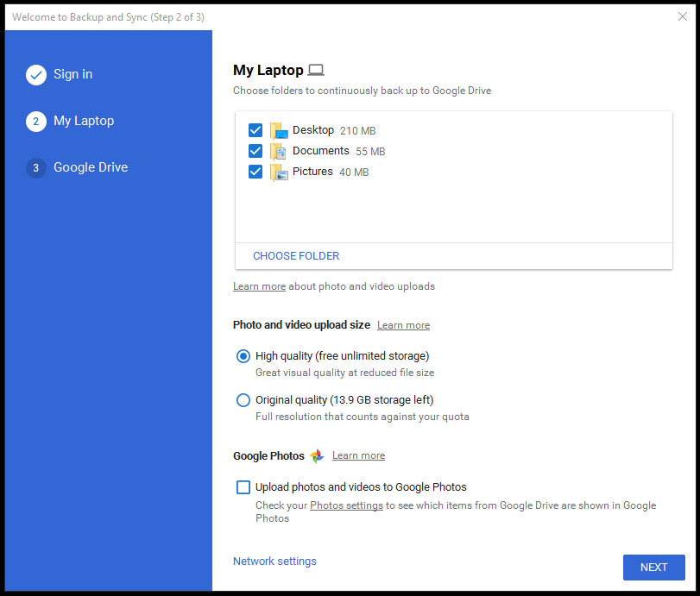The height and width of the screenshot is (596, 700).
Task: Click 'Photo and video upload size' heading
Action: 301,325
